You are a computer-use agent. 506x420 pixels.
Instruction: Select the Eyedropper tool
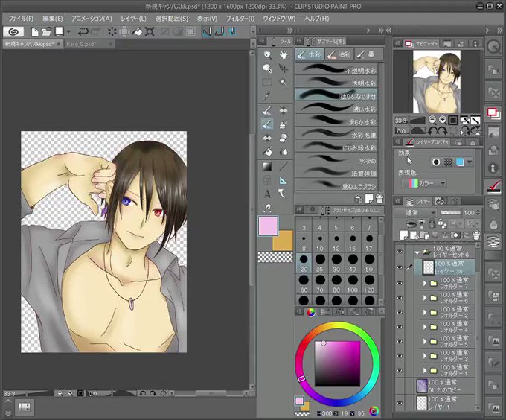tap(267, 95)
